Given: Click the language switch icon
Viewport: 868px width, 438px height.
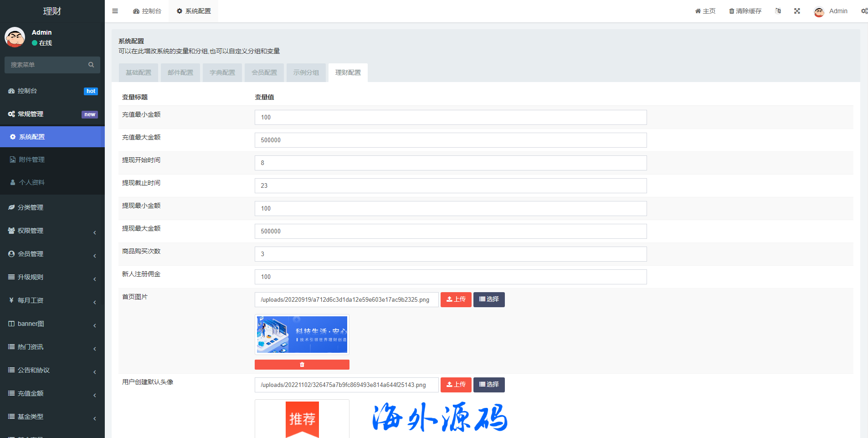Looking at the screenshot, I should coord(778,11).
